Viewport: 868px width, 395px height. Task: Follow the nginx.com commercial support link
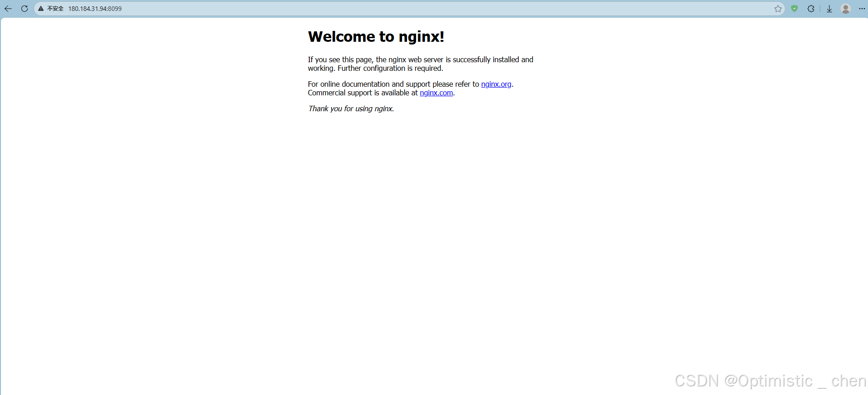click(x=436, y=93)
